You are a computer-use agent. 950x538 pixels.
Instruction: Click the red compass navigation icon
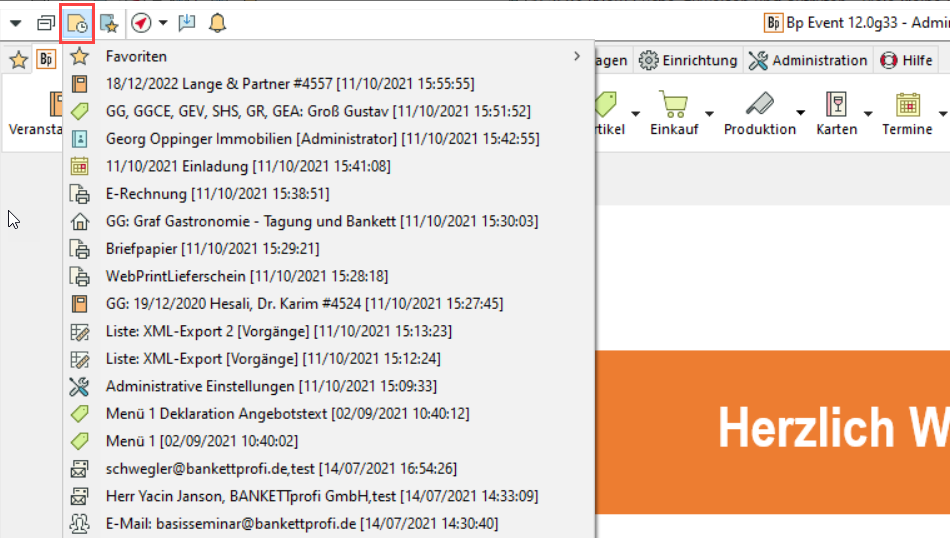141,22
